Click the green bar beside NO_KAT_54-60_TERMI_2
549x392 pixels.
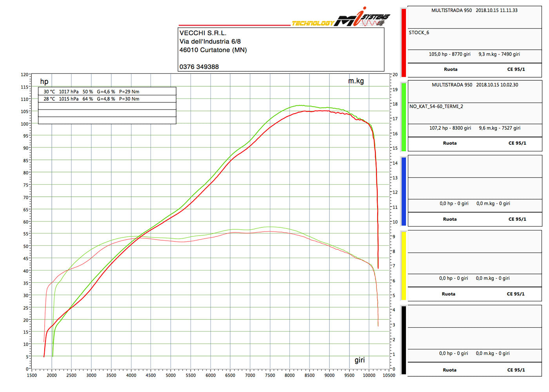(x=404, y=116)
